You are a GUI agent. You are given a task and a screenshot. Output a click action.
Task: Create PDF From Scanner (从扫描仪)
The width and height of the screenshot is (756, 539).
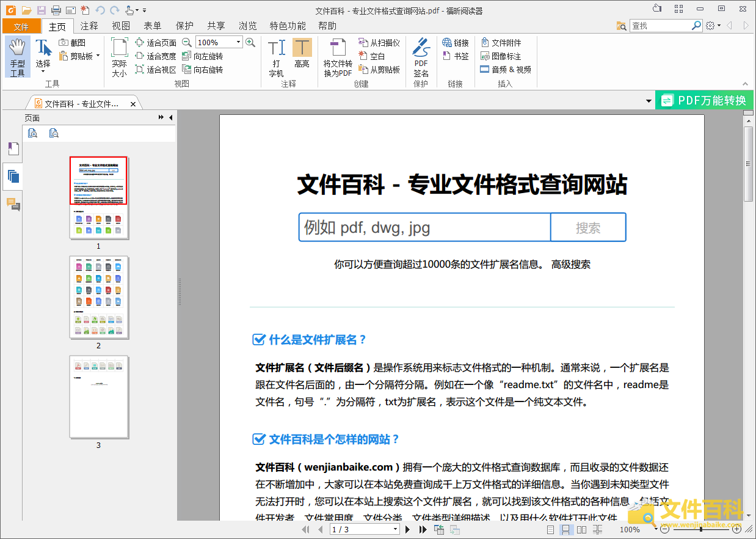coord(379,43)
